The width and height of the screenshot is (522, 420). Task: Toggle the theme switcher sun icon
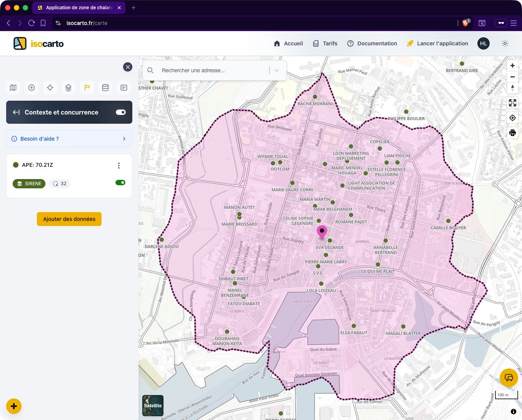point(505,43)
